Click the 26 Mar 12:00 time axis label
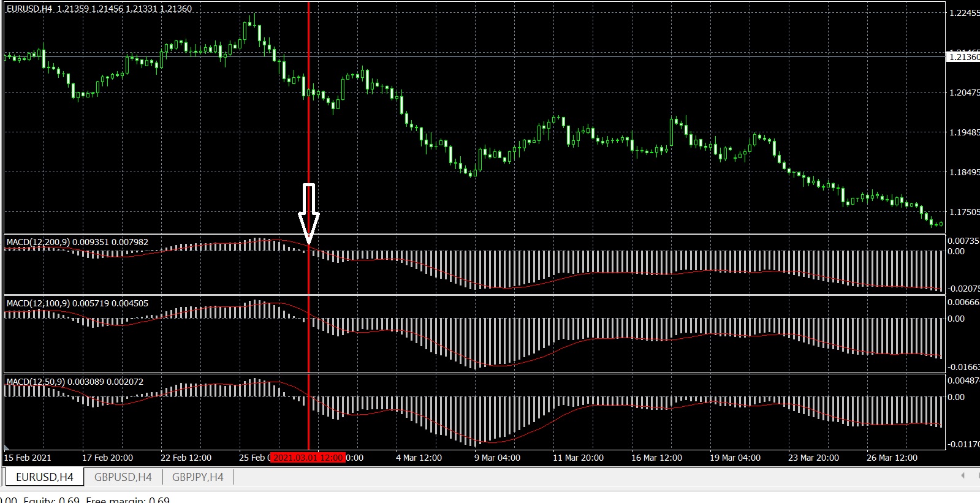The width and height of the screenshot is (980, 503). (x=892, y=458)
